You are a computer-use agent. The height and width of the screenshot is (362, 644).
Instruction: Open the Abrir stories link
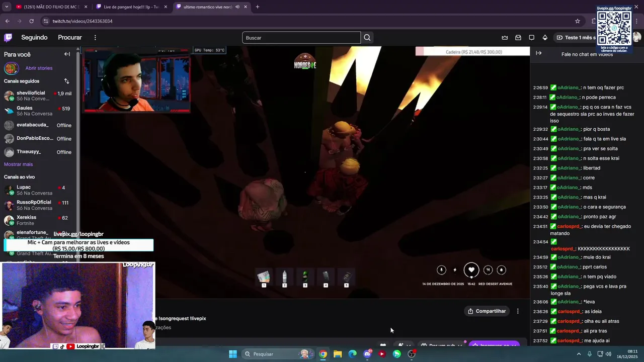coord(39,68)
